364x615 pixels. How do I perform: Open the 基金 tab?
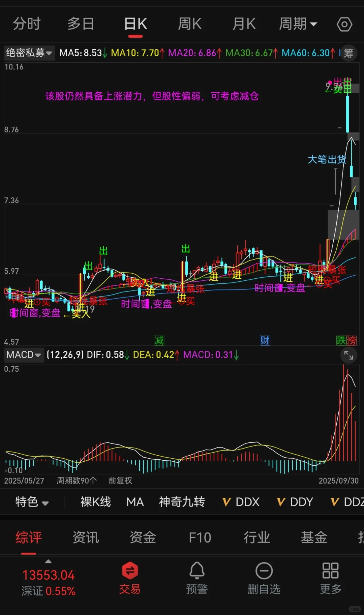pyautogui.click(x=314, y=537)
